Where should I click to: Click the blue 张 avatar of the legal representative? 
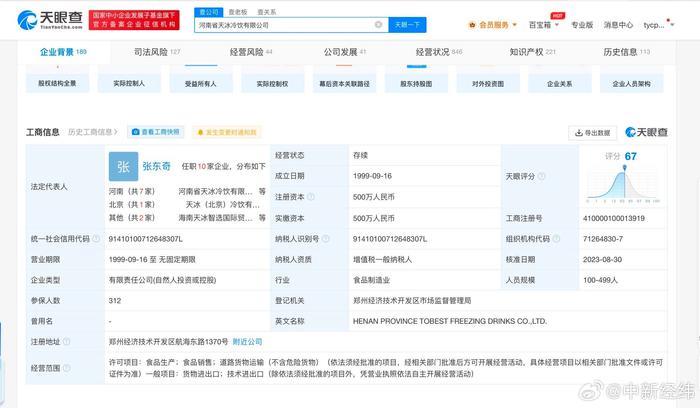coord(123,166)
